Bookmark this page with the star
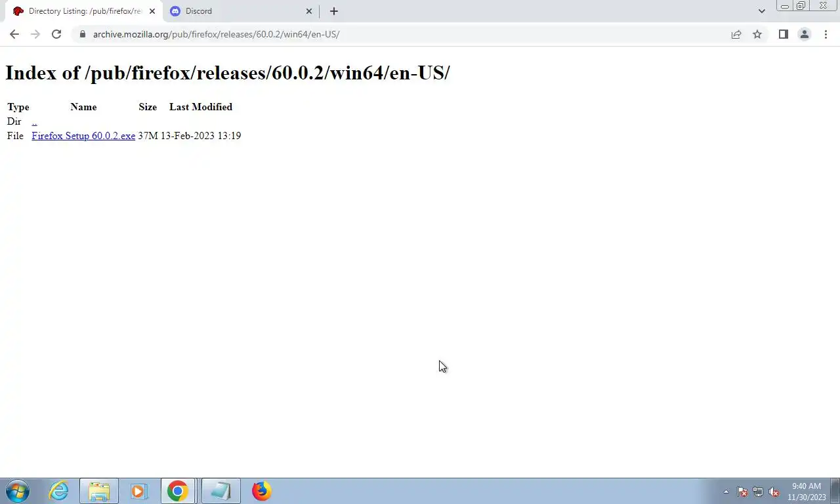The image size is (840, 504). tap(757, 34)
